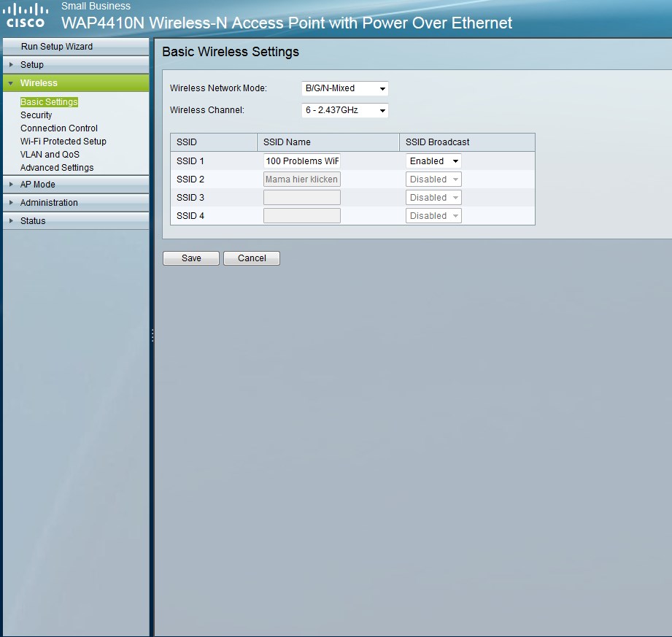The image size is (672, 637).
Task: Open SSID 4 broadcast dropdown
Action: tap(433, 216)
